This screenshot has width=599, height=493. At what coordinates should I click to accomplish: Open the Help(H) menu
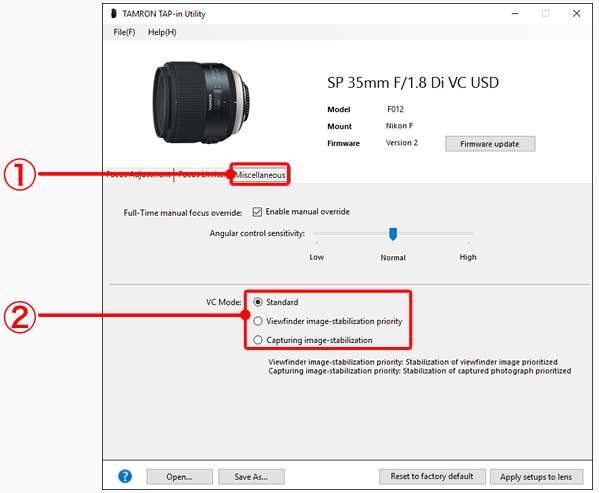click(162, 32)
